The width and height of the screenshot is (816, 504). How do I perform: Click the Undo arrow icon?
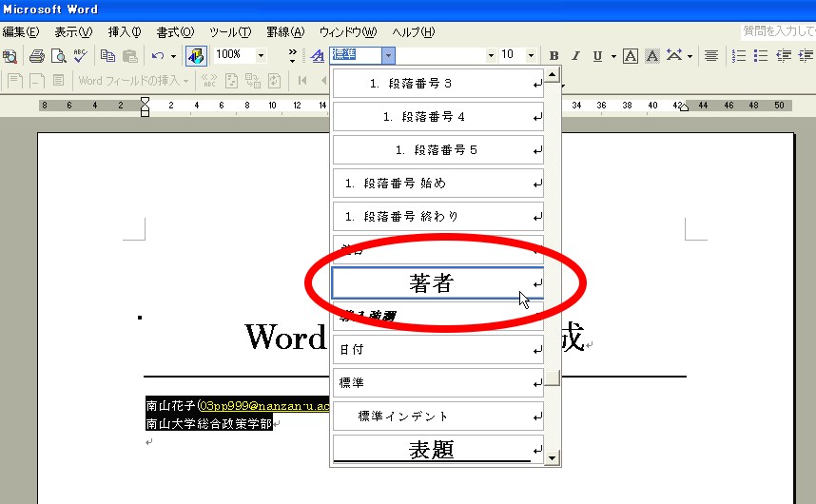point(158,56)
